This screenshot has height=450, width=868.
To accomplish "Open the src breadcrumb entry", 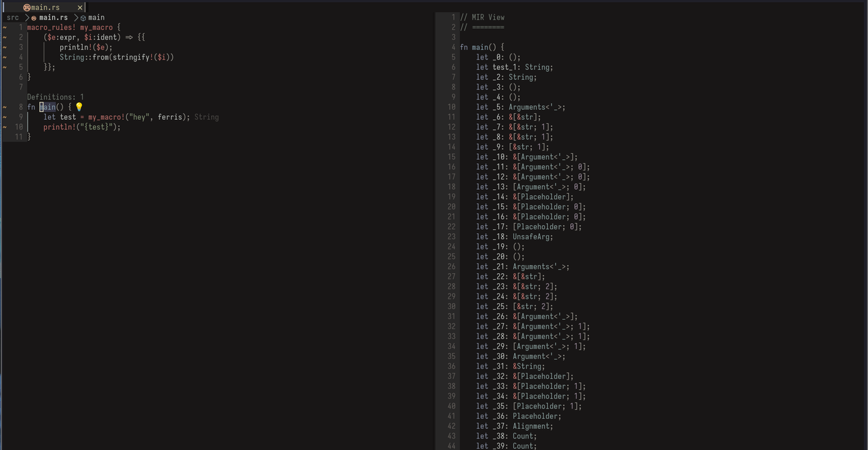I will coord(12,18).
